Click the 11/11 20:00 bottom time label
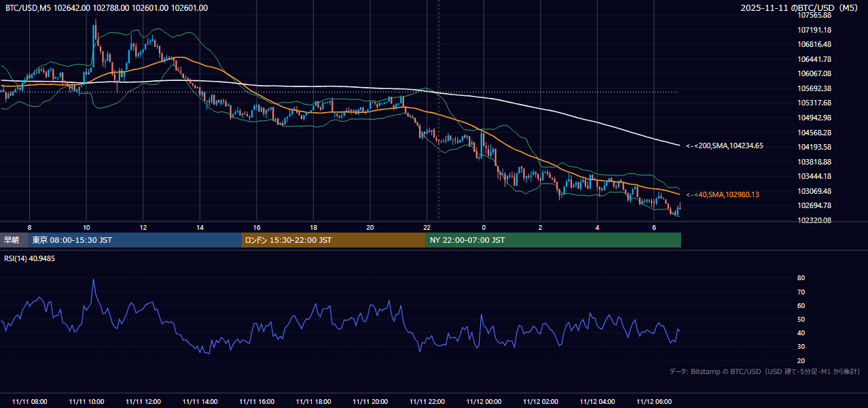This screenshot has height=408, width=868. click(370, 402)
